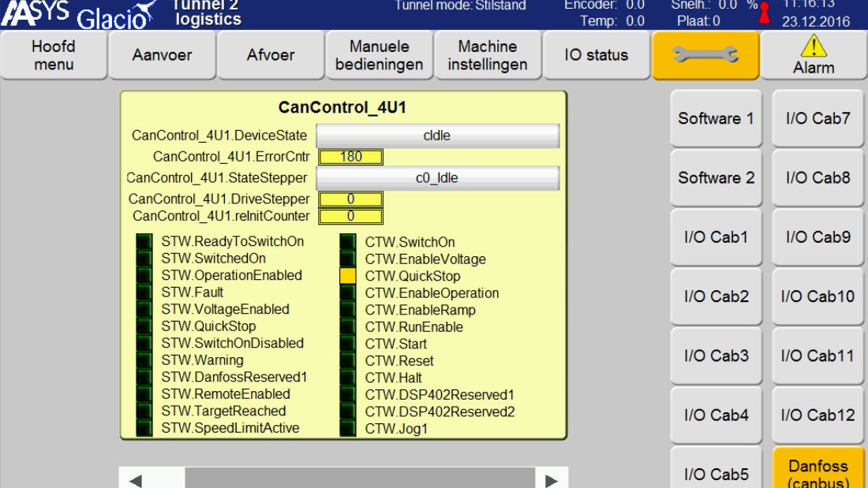The image size is (868, 488).
Task: Toggle the STW.Fault indicator
Action: pos(144,292)
